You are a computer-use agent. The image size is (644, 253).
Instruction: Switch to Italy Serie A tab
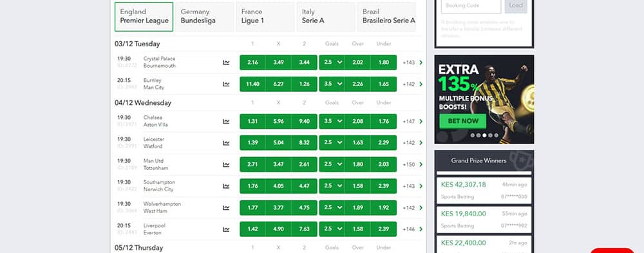point(326,17)
